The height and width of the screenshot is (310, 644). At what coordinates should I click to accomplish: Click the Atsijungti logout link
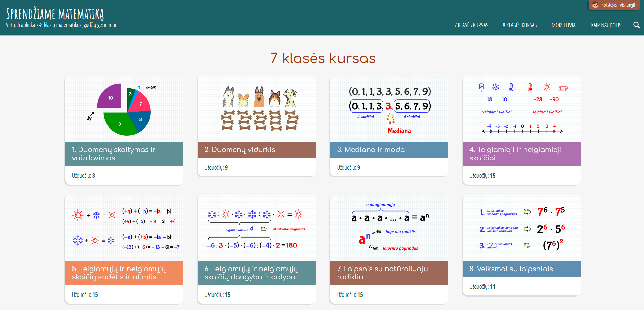click(628, 5)
